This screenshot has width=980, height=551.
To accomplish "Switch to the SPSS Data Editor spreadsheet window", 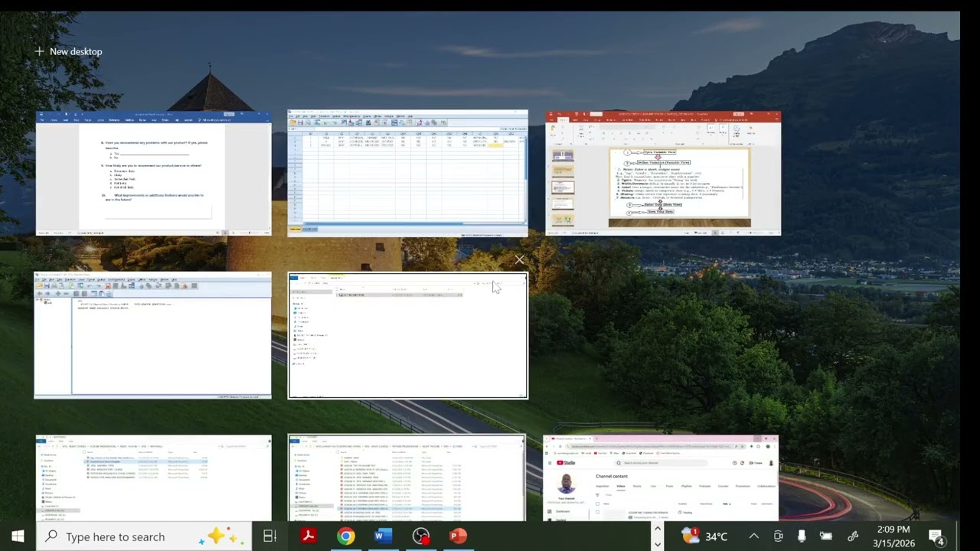I will pos(407,173).
